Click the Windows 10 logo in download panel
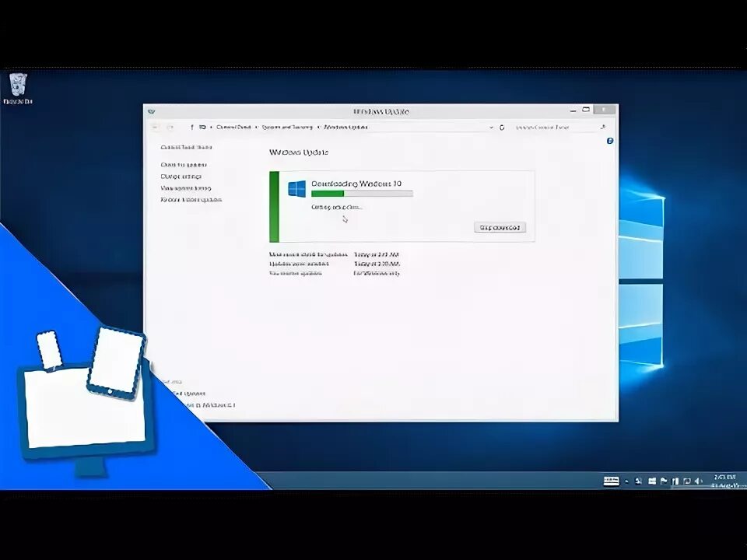747x560 pixels. point(296,188)
